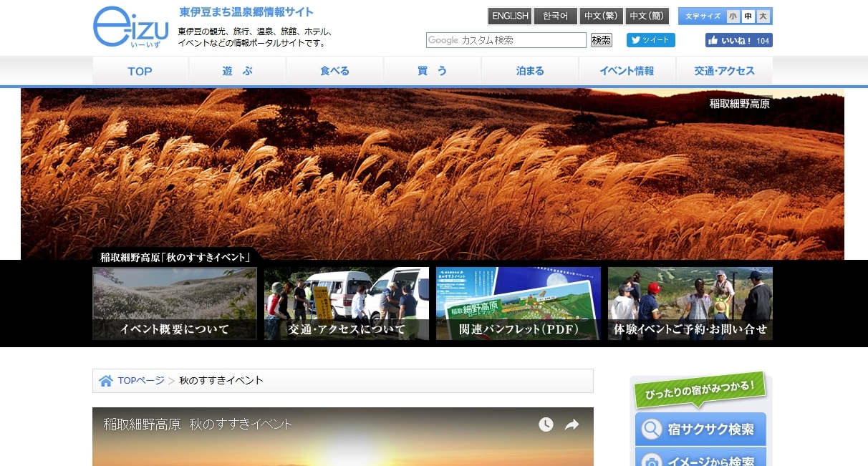Click the 秋のすすきイベント breadcrumb text
Viewport: 868px width, 466px height.
point(221,381)
